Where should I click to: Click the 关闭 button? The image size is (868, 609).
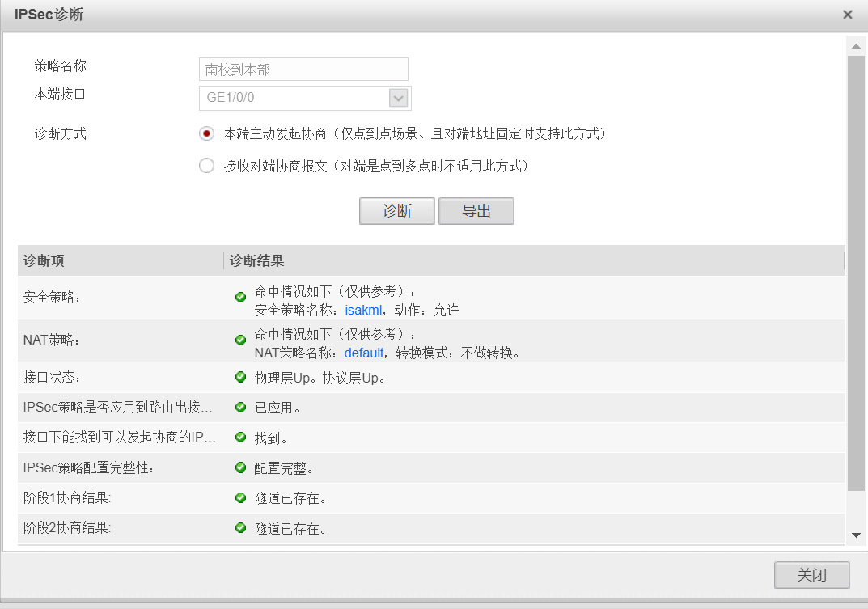(811, 575)
